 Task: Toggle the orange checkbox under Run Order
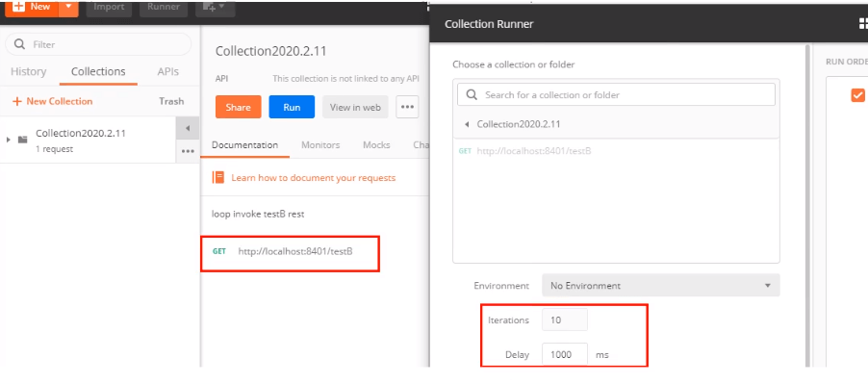point(857,95)
